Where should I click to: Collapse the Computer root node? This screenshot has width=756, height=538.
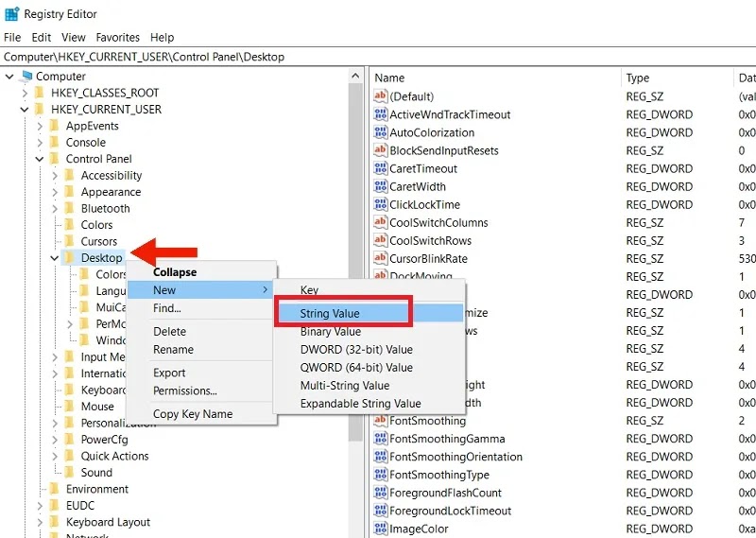coord(9,77)
